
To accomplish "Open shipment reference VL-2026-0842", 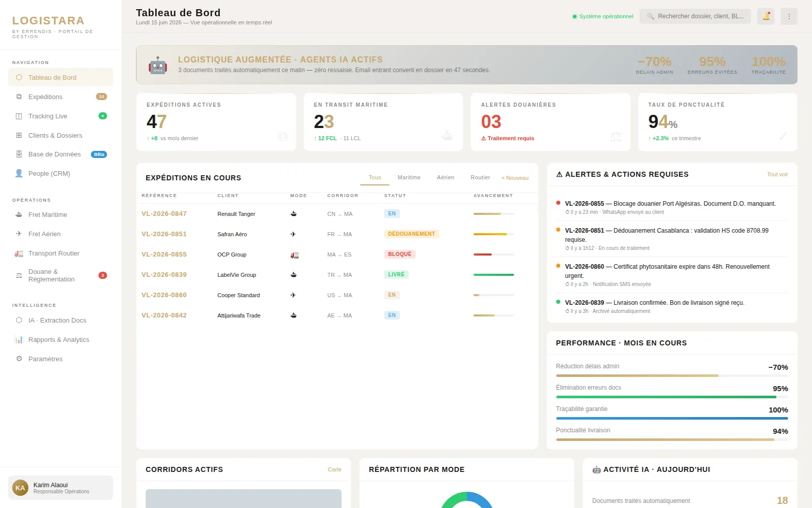I will click(164, 315).
